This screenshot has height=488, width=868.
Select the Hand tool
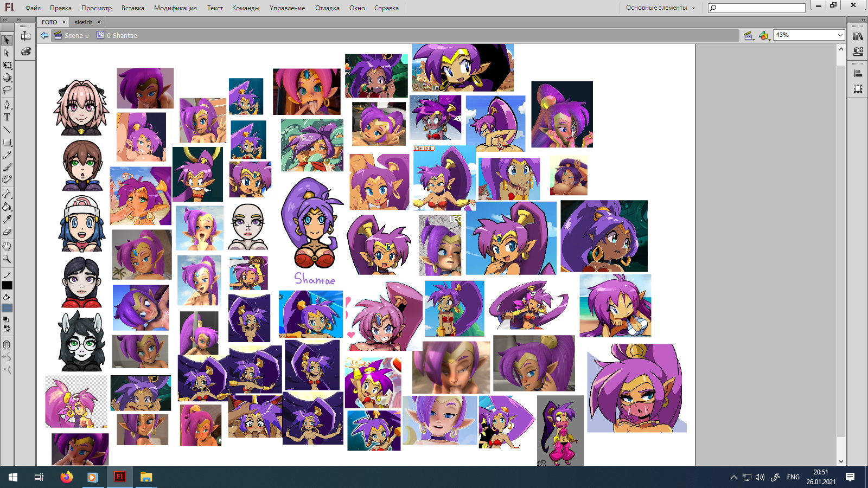pyautogui.click(x=7, y=246)
